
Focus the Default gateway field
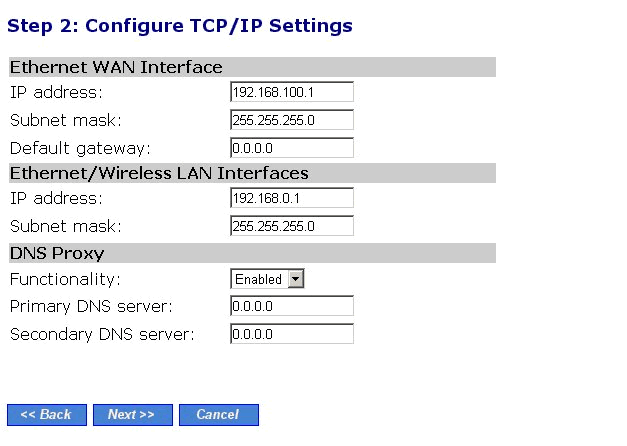tap(292, 148)
